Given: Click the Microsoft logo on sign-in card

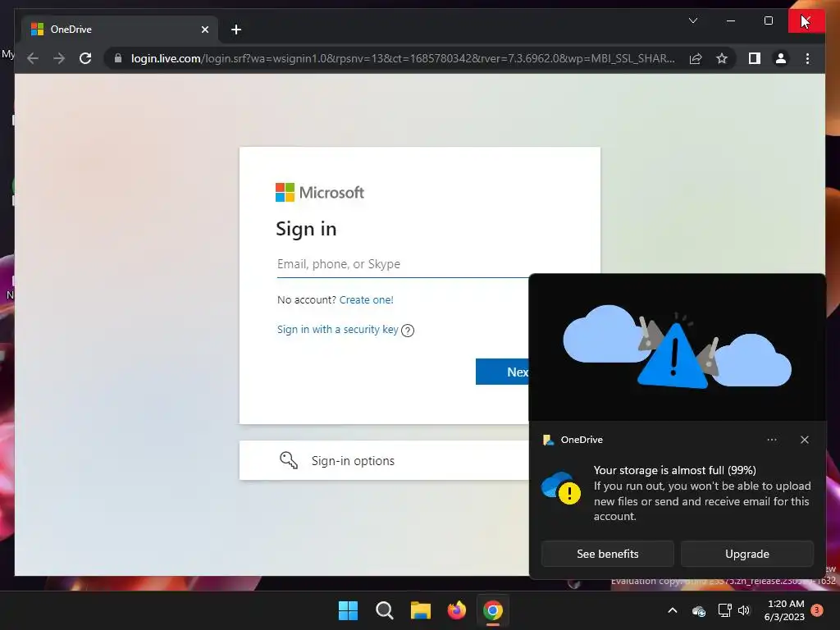Looking at the screenshot, I should click(x=320, y=192).
